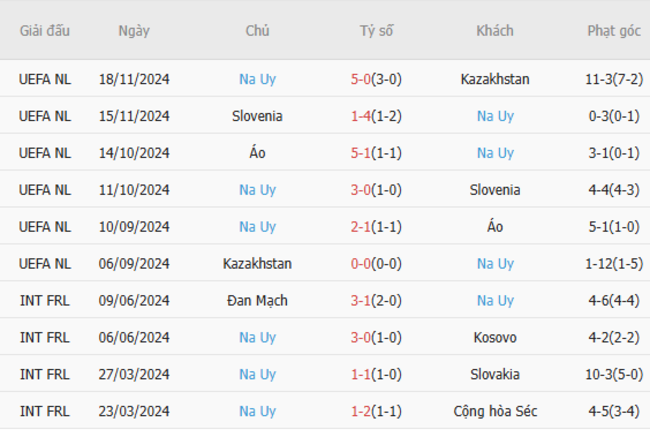Open the 2-1 score against Áo
The image size is (650, 437).
click(x=362, y=227)
